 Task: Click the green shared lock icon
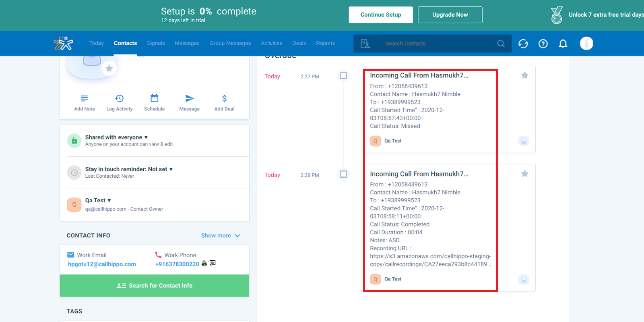[x=74, y=141]
